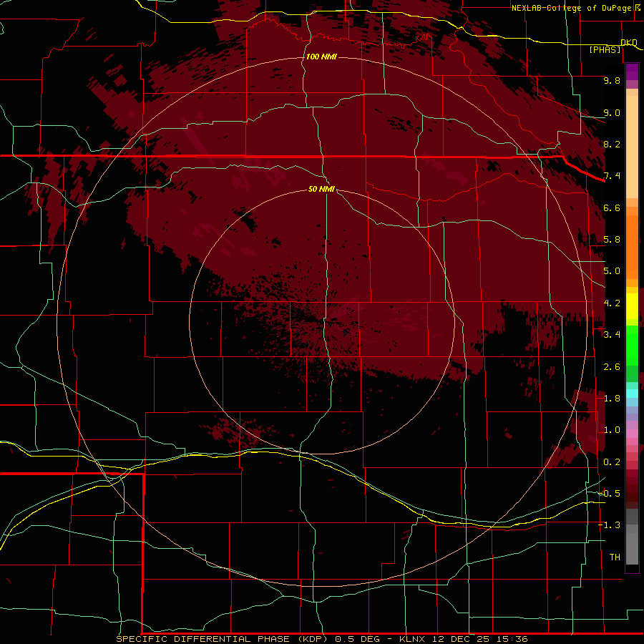This screenshot has width=644, height=644.
Task: Click the 100 NMI range ring label
Action: 321,57
